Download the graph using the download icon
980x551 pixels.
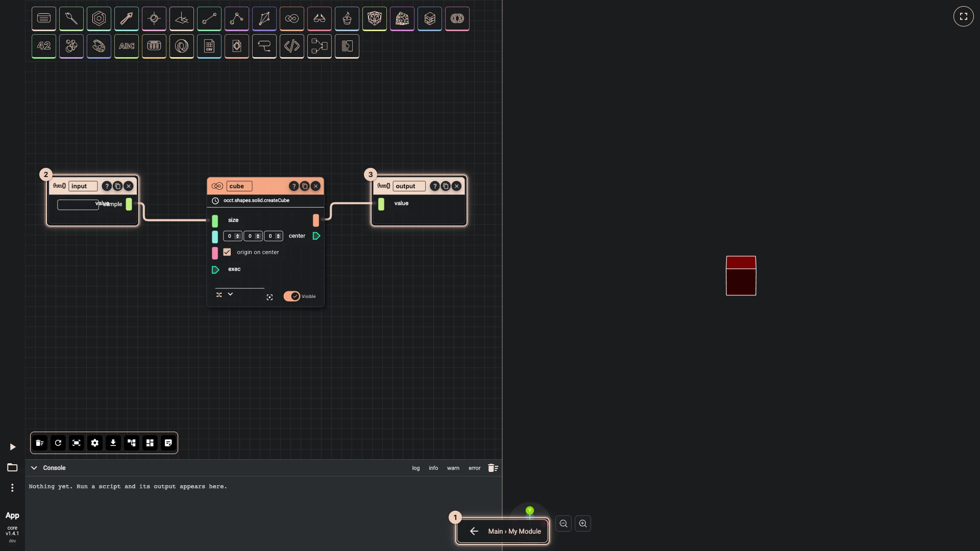click(x=113, y=443)
